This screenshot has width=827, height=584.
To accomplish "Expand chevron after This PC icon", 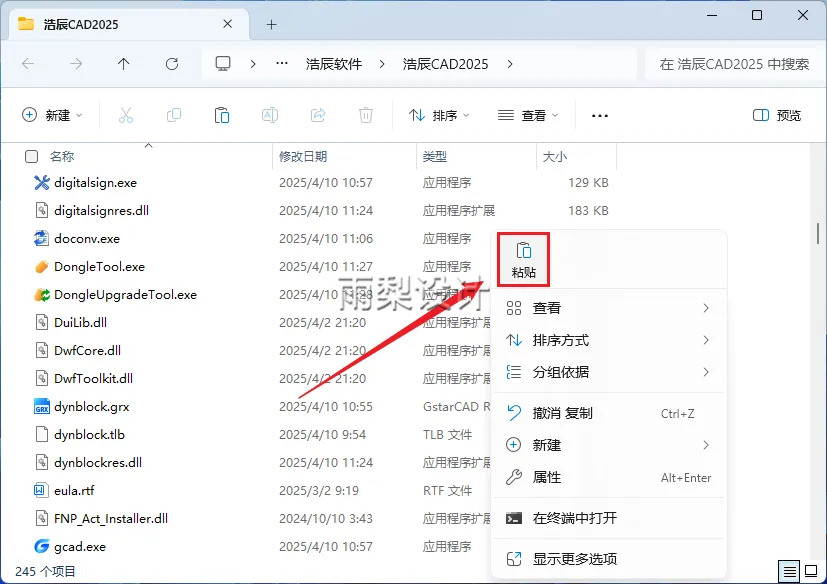I will pos(253,64).
